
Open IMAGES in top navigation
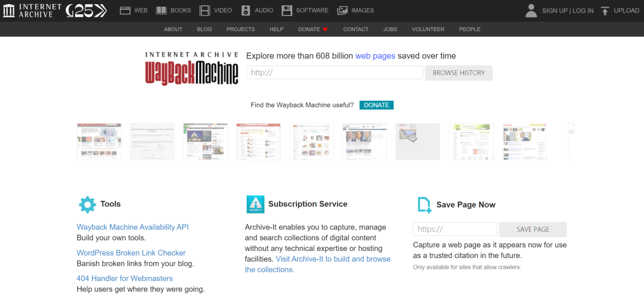pos(363,11)
